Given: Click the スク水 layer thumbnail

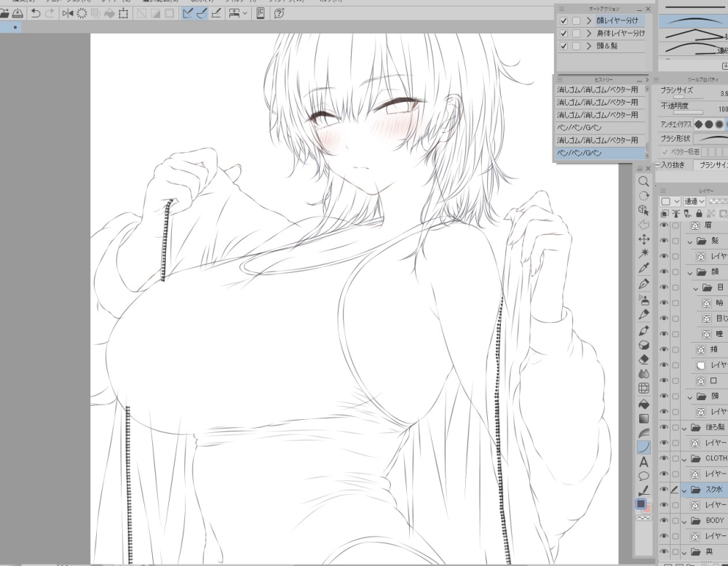Looking at the screenshot, I should click(695, 490).
